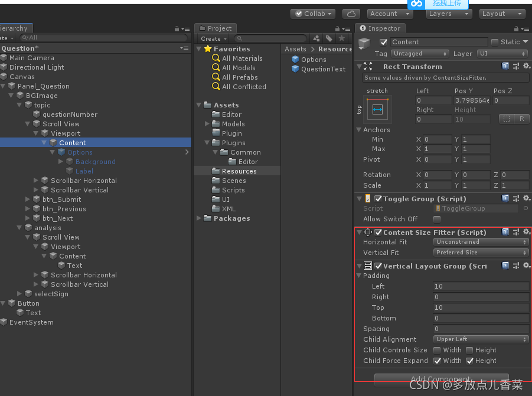
Task: Click the Padding Left value field
Action: click(x=481, y=286)
